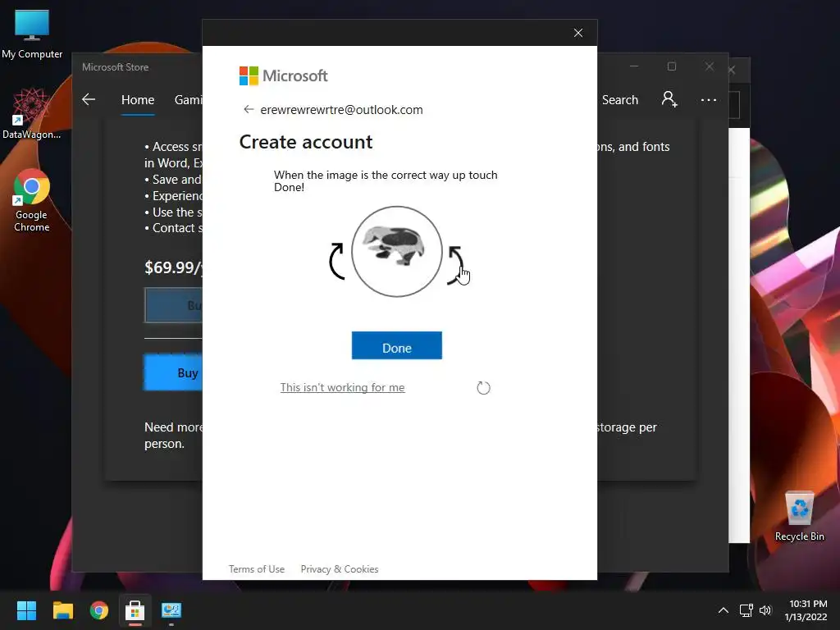Click Microsoft Store taskbar icon
This screenshot has height=630, width=840.
[135, 610]
